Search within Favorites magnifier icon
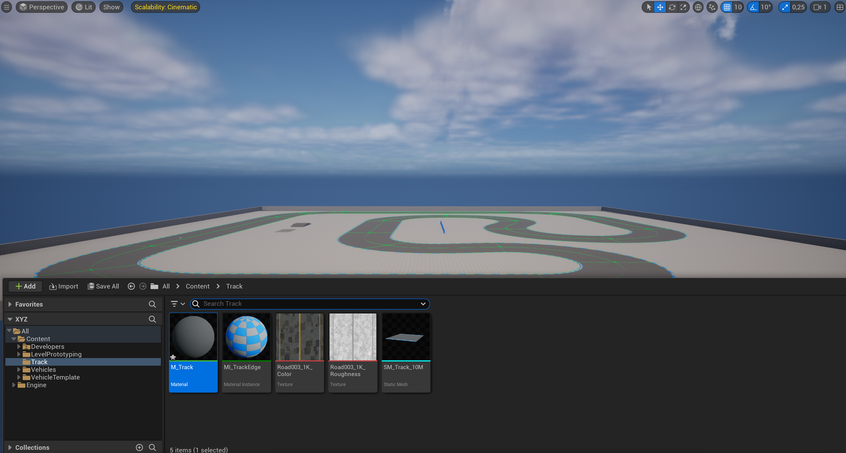This screenshot has height=453, width=846. [152, 304]
